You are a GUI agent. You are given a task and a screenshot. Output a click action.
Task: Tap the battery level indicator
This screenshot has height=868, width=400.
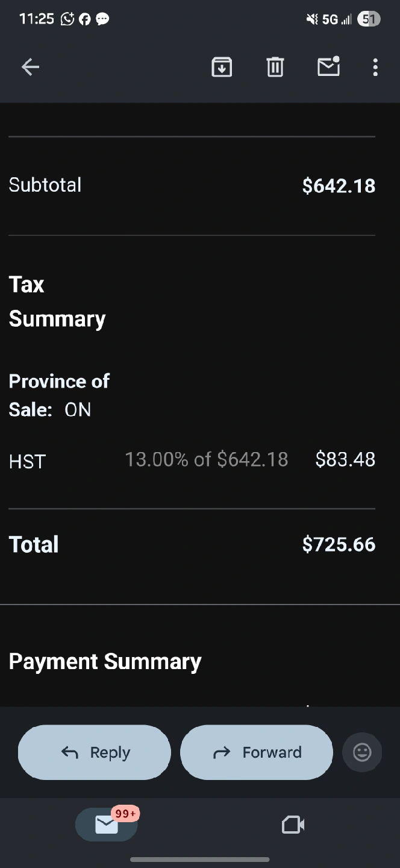[x=369, y=19]
